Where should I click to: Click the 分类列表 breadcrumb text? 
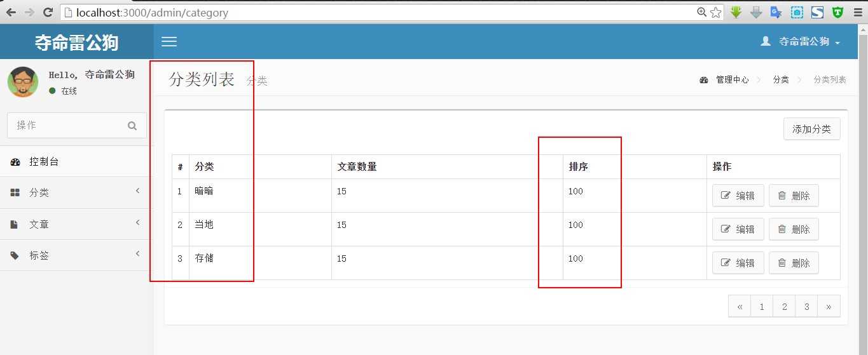[830, 80]
